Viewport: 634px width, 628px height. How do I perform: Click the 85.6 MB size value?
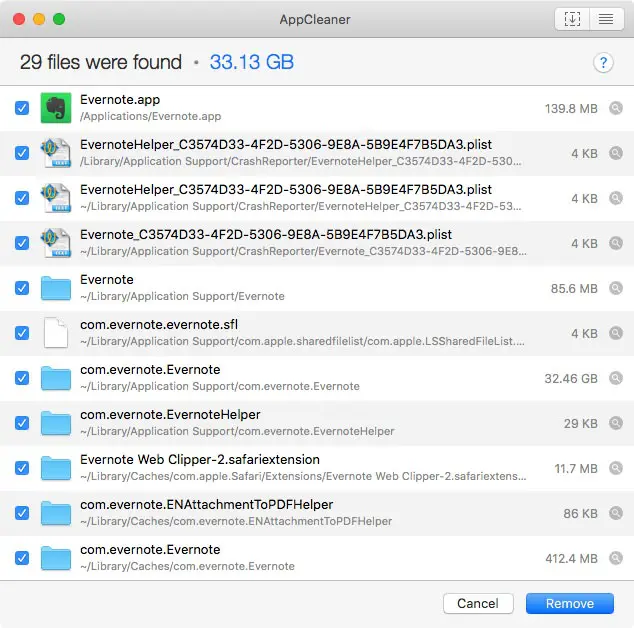coord(574,289)
